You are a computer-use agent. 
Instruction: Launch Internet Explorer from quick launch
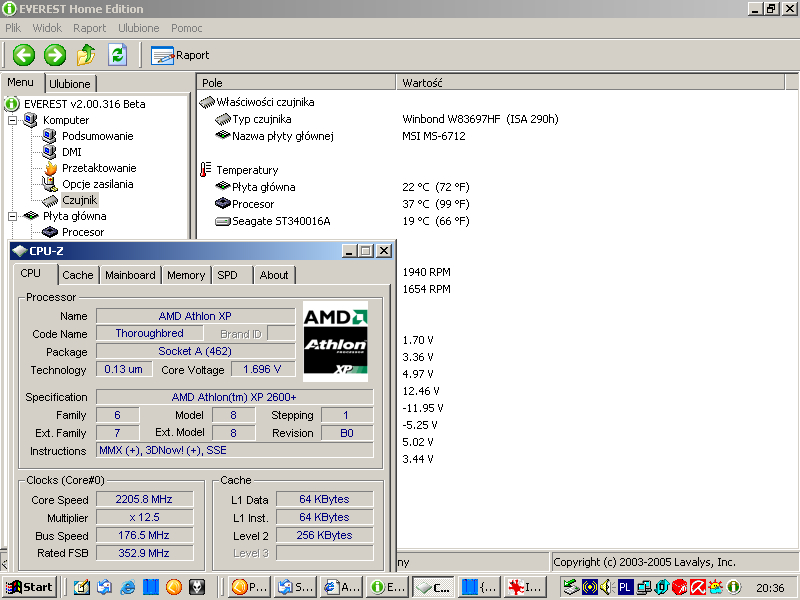coord(127,587)
